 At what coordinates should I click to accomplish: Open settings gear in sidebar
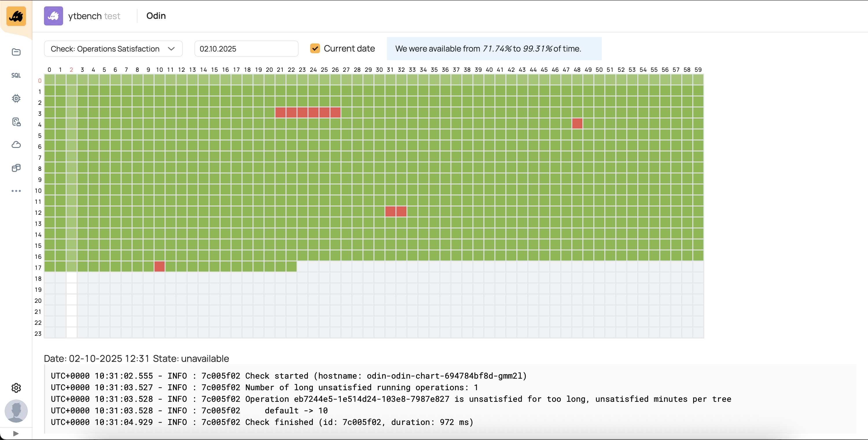[16, 388]
